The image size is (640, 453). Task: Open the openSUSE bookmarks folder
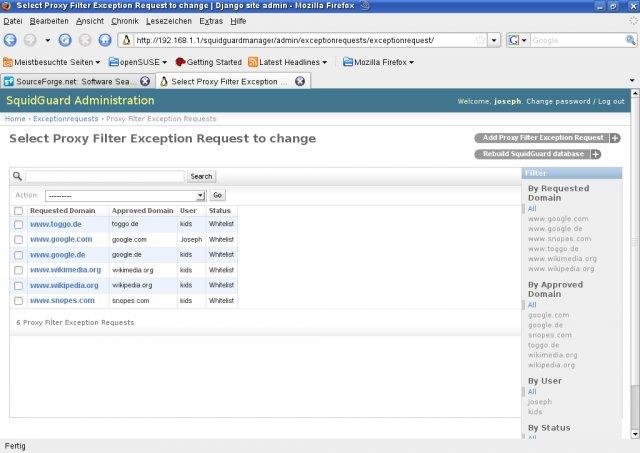138,62
